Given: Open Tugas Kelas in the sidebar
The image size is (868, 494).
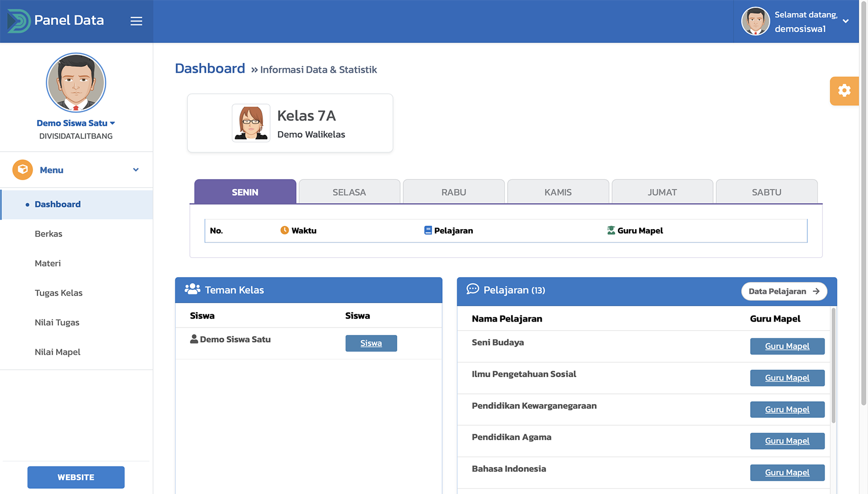Looking at the screenshot, I should tap(59, 293).
